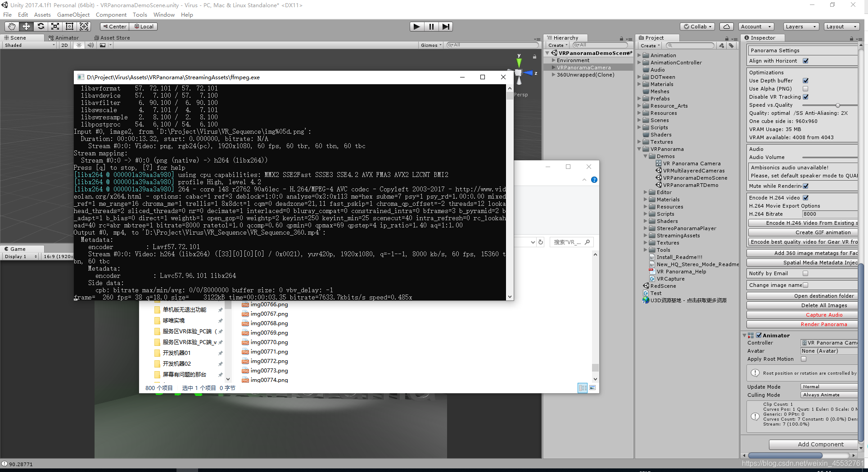The width and height of the screenshot is (868, 472).
Task: Click the Play button
Action: click(x=417, y=27)
